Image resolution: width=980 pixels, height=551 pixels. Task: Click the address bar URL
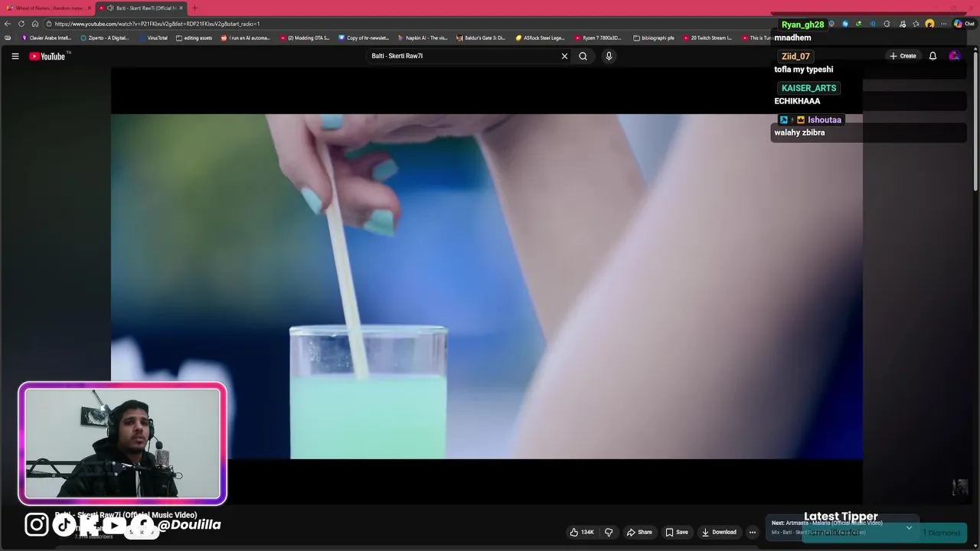point(157,24)
